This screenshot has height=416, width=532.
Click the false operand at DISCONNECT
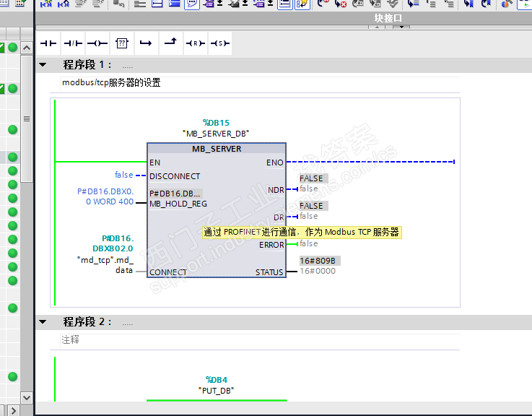[124, 175]
